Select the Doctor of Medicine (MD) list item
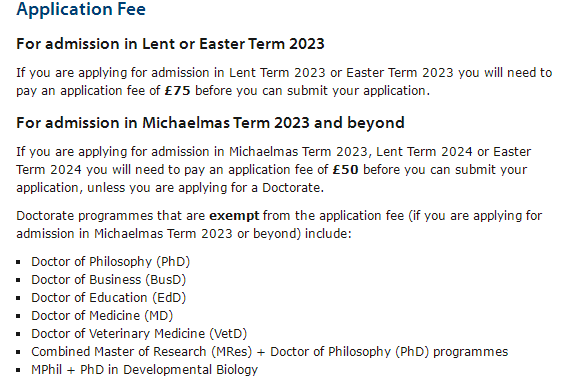Viewport: 581px width, 382px height. tap(102, 316)
